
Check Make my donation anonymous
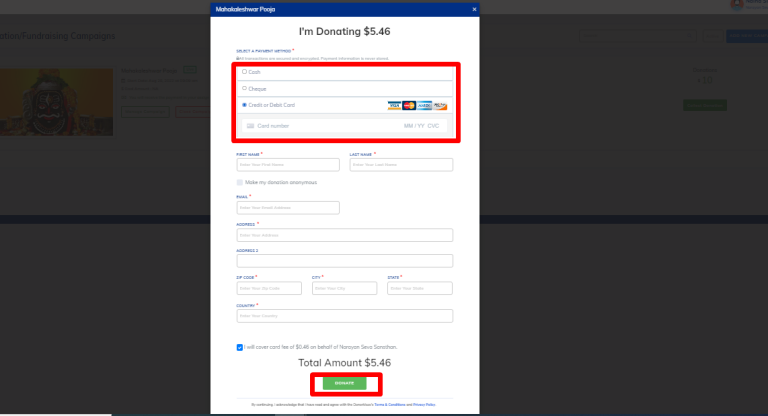(240, 182)
